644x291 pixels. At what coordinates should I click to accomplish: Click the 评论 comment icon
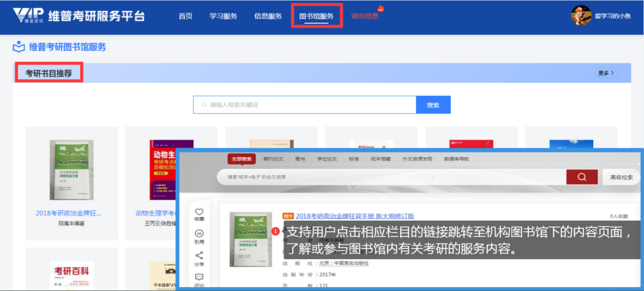tap(199, 277)
